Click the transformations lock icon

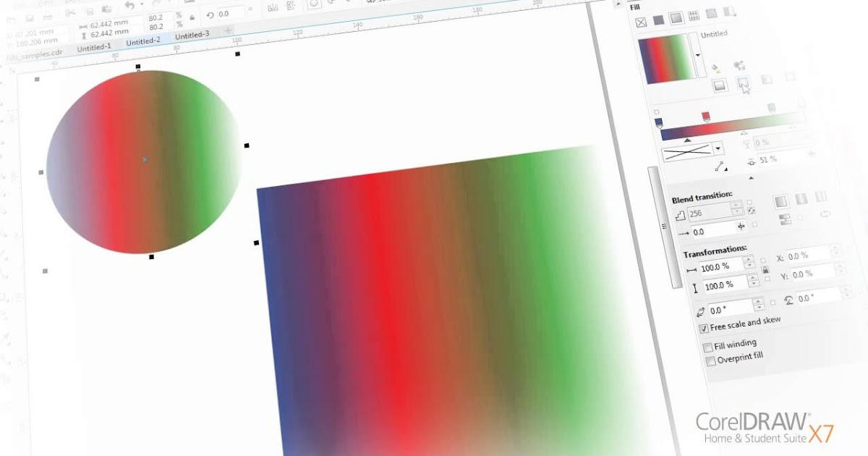click(x=765, y=270)
